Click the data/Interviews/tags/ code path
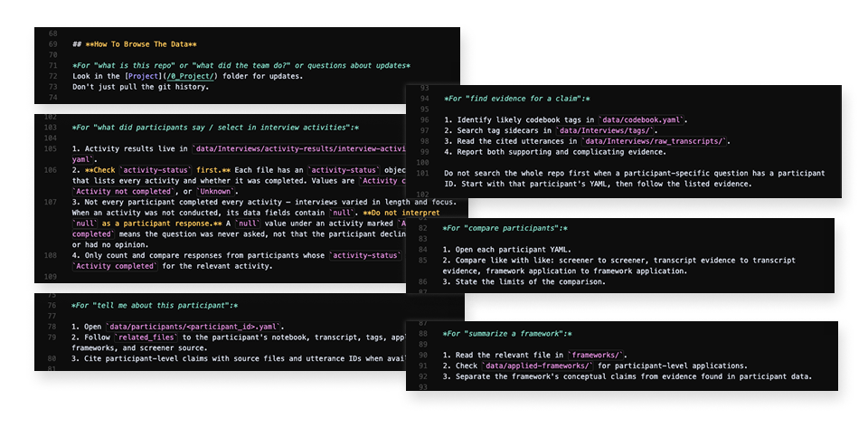This screenshot has width=868, height=447. pos(606,130)
